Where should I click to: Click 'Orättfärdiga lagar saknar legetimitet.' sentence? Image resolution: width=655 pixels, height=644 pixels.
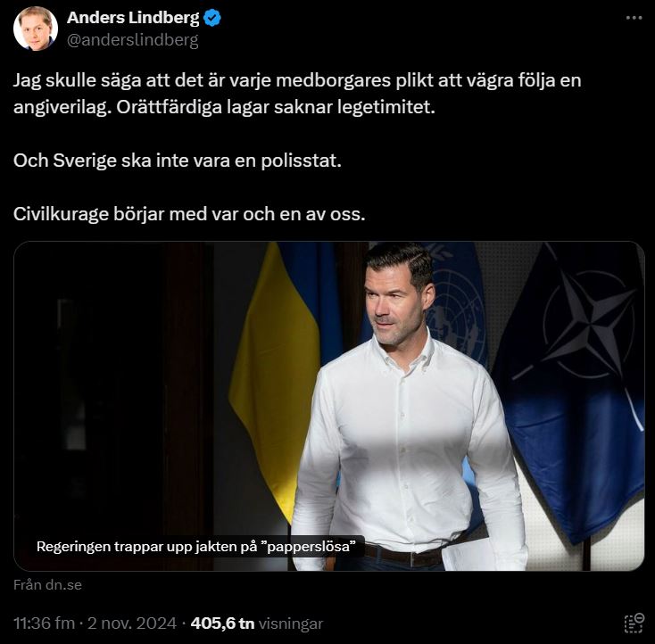(x=276, y=107)
